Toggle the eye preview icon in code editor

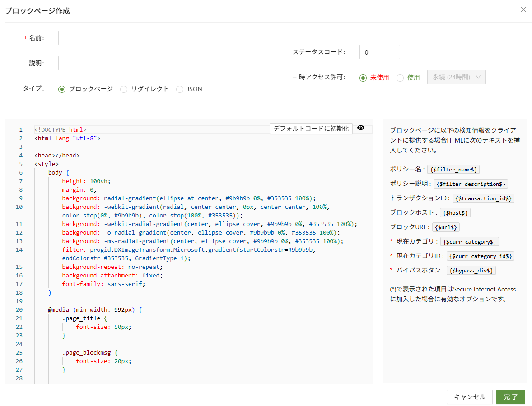pos(360,128)
